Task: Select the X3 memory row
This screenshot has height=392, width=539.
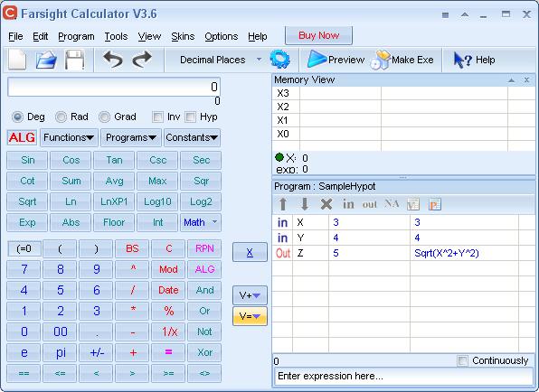Action: point(403,93)
